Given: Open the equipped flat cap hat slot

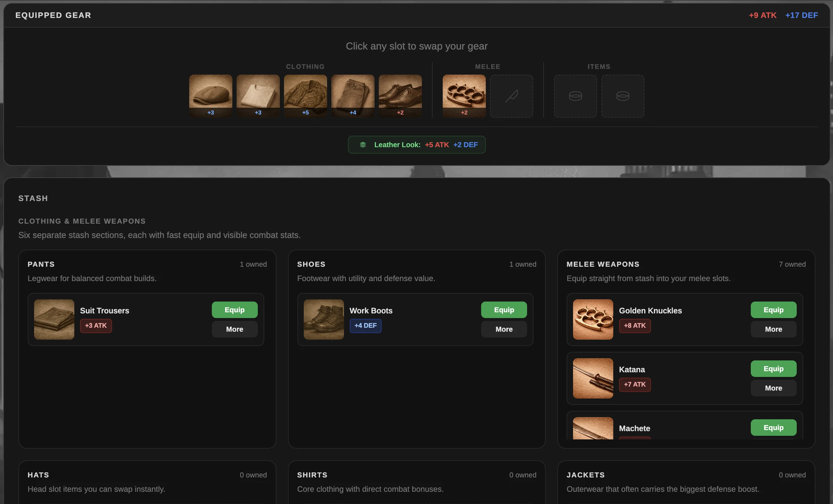Looking at the screenshot, I should click(211, 96).
